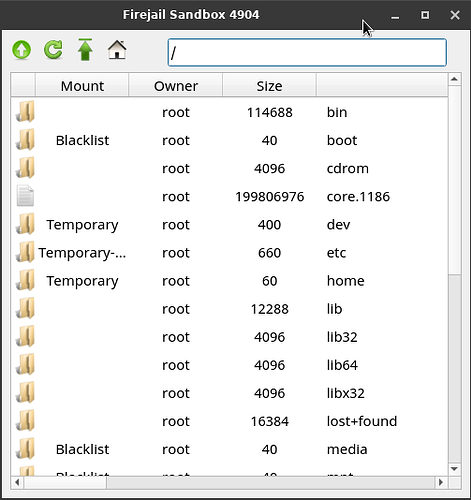Screen dimensions: 471x500
Task: Click size value 660
Action: (x=269, y=253)
